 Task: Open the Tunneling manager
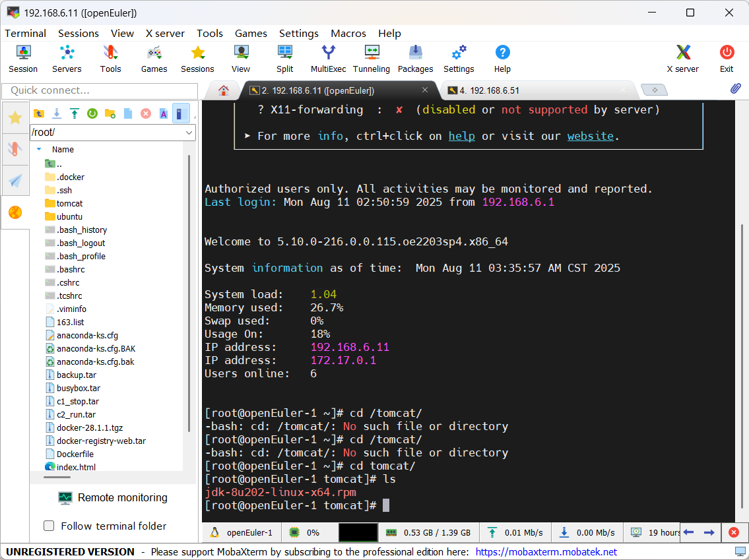tap(371, 59)
